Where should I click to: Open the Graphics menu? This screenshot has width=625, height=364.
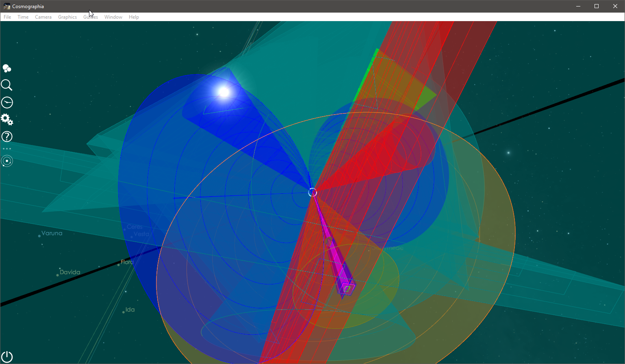[x=67, y=17]
